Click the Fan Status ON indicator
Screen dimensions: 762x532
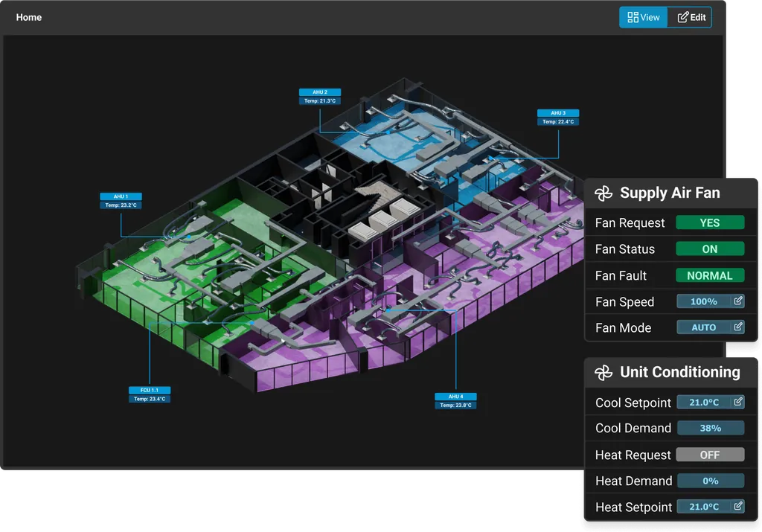point(710,249)
